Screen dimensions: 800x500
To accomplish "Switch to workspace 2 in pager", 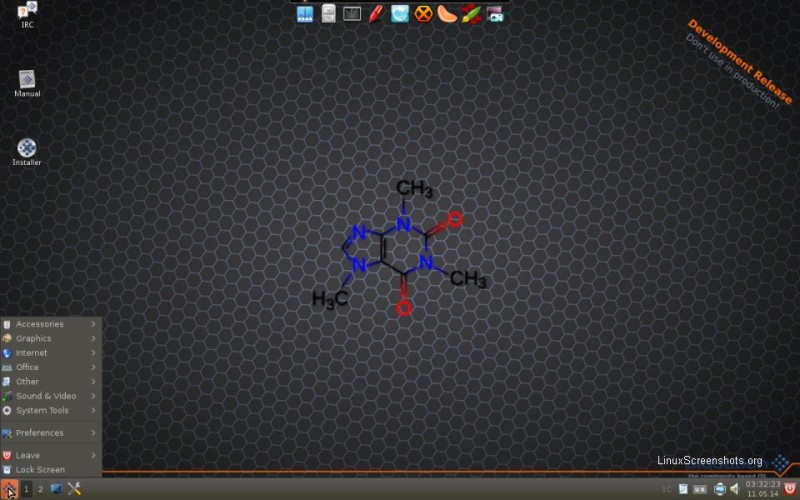I will point(41,489).
